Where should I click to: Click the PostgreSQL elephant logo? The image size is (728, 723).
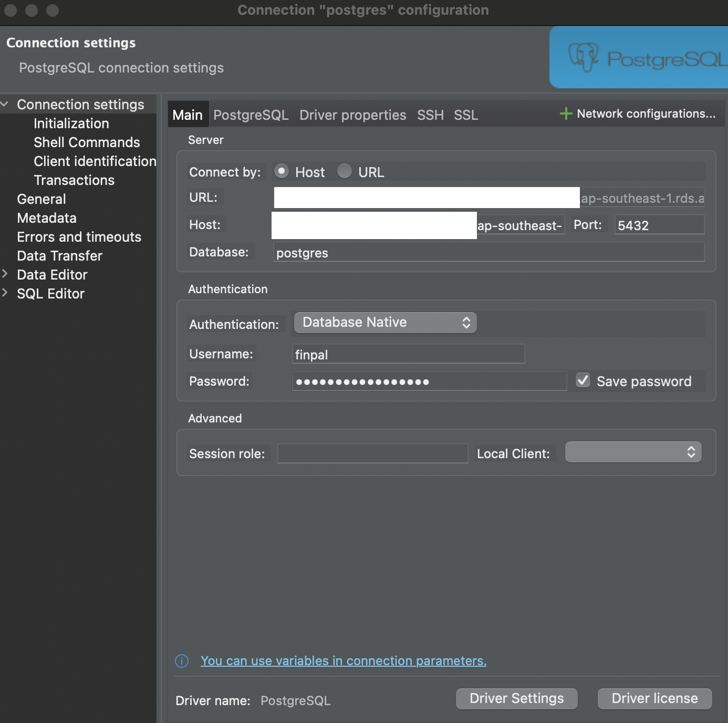(x=583, y=57)
